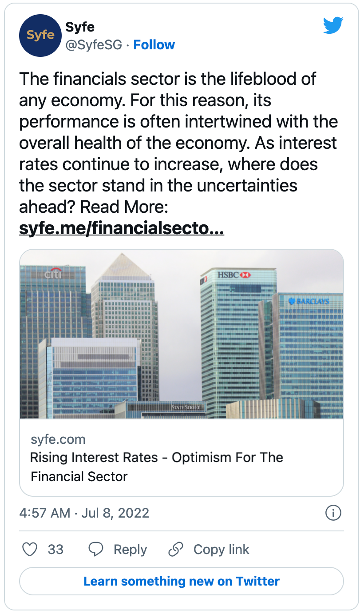Viewport: 364px width, 614px height.
Task: Open the syfe.me/financialsecto... link
Action: point(121,228)
